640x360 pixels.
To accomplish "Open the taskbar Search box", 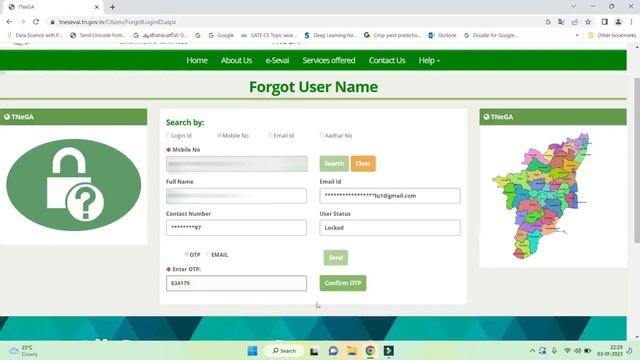I will tap(284, 351).
